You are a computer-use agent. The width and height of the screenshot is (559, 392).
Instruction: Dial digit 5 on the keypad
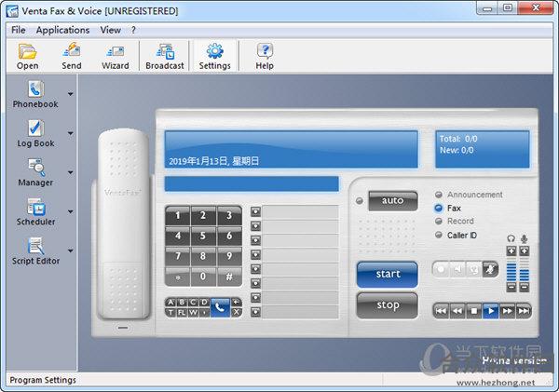coord(203,236)
